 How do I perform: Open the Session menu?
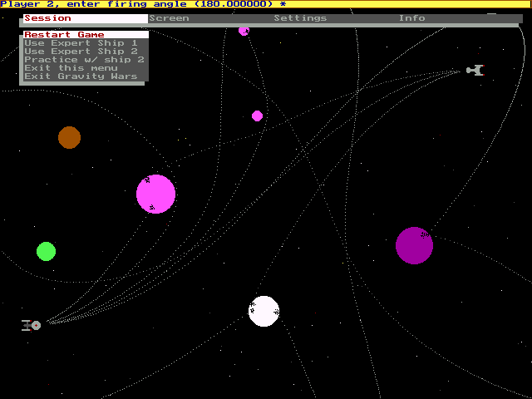(x=86, y=18)
